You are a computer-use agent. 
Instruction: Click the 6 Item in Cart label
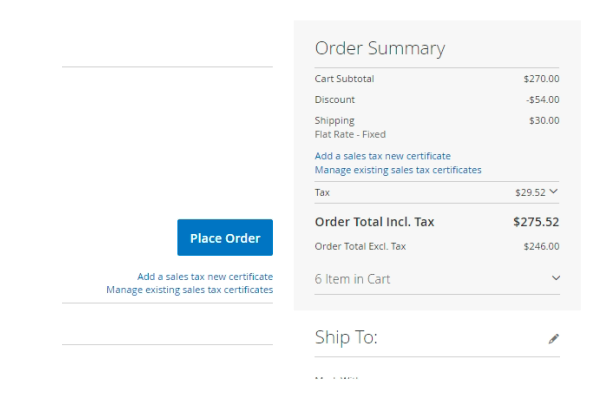pyautogui.click(x=352, y=279)
